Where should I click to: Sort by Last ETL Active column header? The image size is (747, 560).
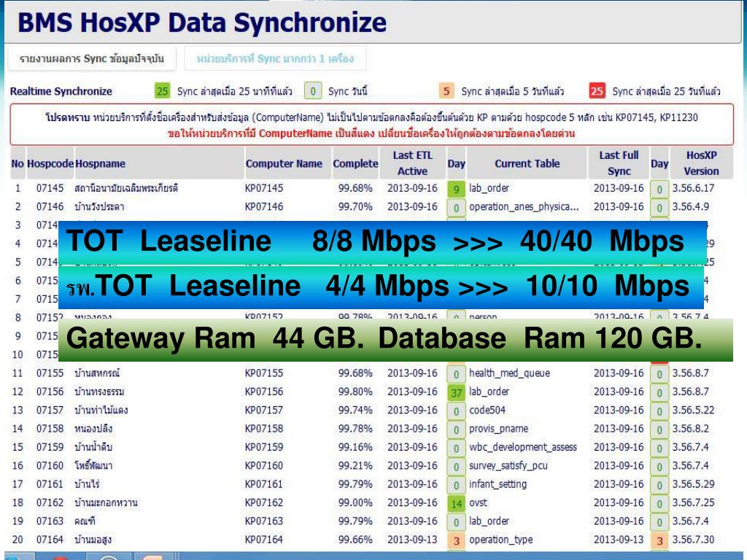(413, 163)
